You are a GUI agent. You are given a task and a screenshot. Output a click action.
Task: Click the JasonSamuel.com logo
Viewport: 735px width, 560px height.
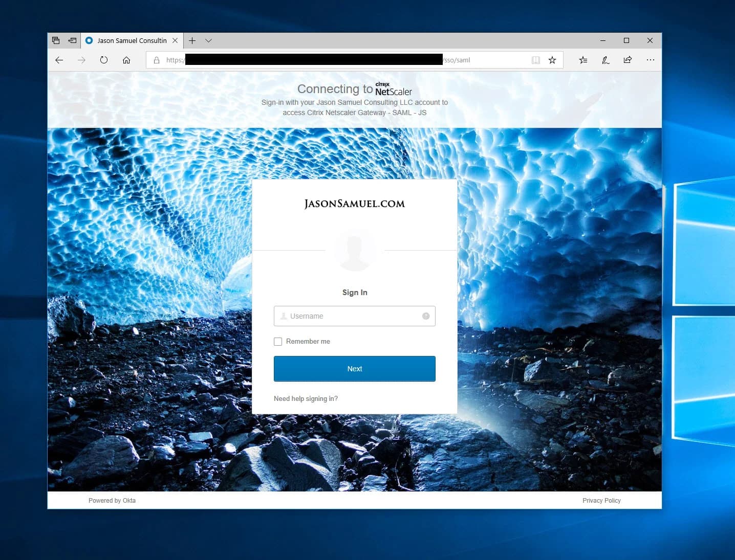[x=355, y=204]
